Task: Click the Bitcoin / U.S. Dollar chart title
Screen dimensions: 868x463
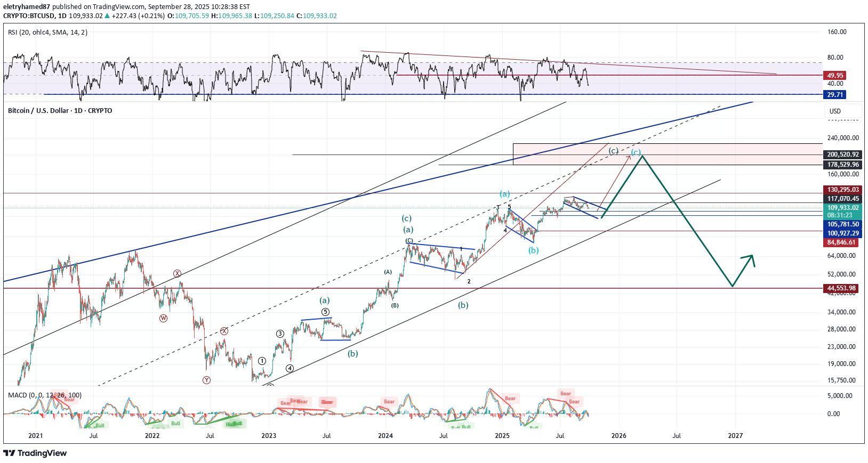Action: pyautogui.click(x=60, y=111)
